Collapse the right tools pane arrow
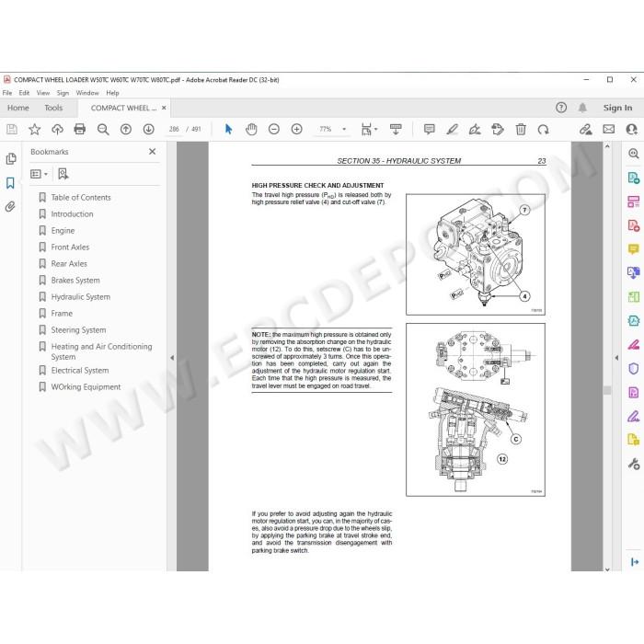The width and height of the screenshot is (644, 644). pyautogui.click(x=616, y=358)
